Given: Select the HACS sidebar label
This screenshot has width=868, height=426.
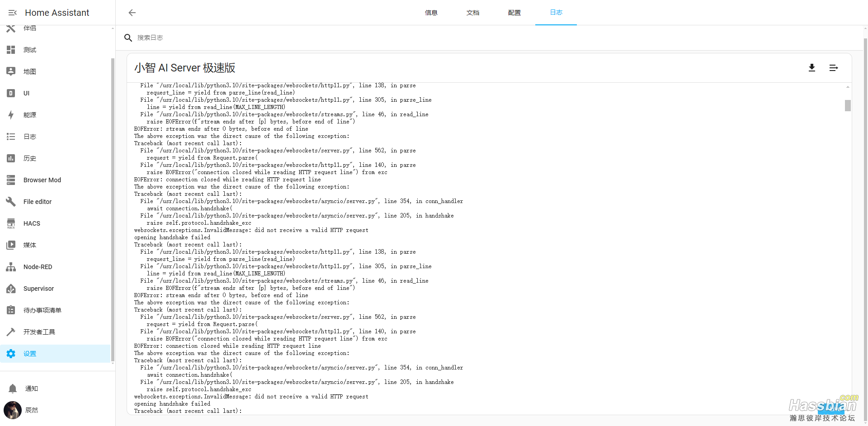Looking at the screenshot, I should click(32, 223).
